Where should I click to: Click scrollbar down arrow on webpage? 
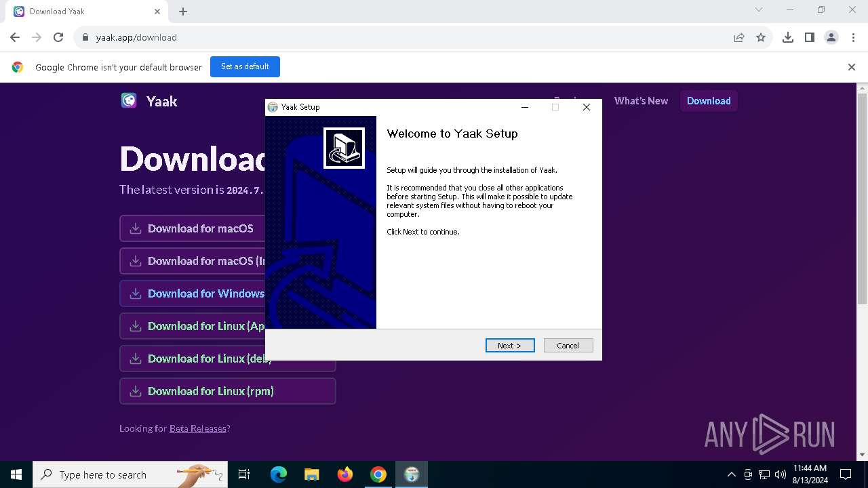863,455
